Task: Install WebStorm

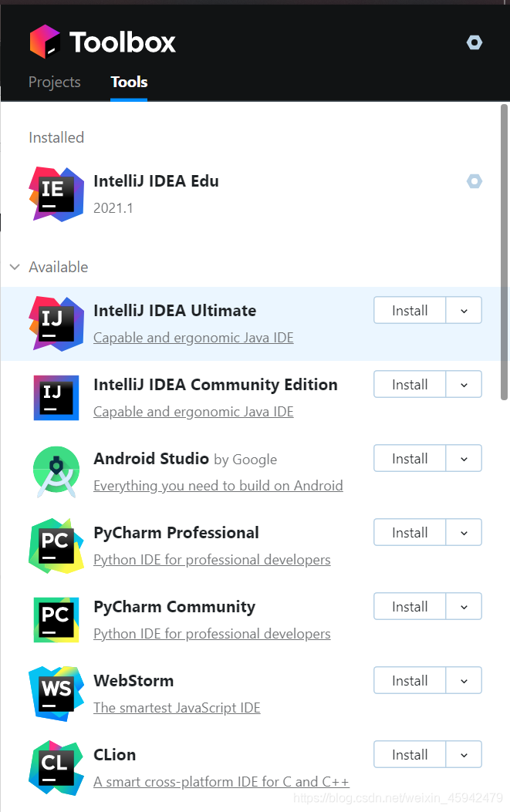Action: pos(410,680)
